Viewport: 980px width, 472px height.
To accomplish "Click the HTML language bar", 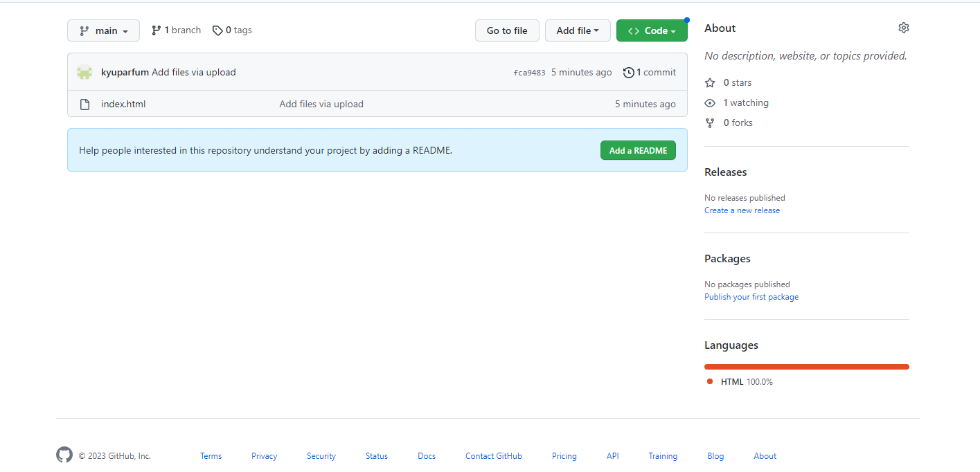I will (807, 367).
